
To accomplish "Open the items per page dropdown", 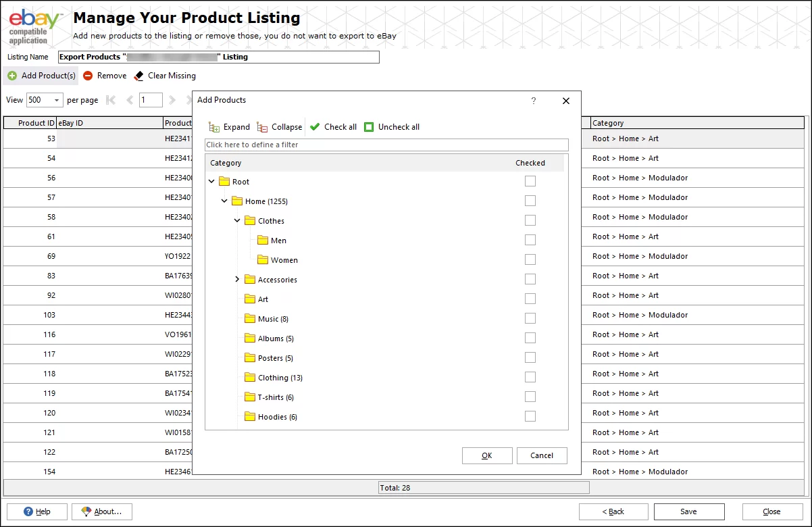I will pos(57,100).
